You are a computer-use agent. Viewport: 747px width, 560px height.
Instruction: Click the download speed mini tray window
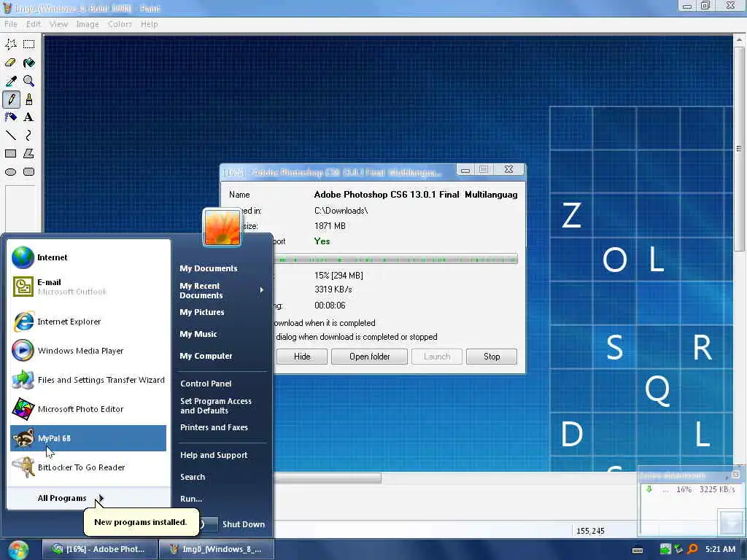(690, 501)
